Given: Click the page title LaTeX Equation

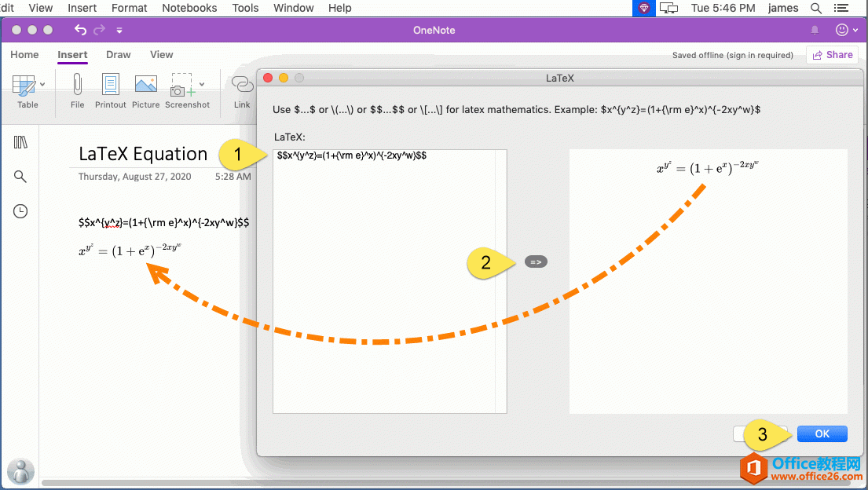Looking at the screenshot, I should pos(143,154).
